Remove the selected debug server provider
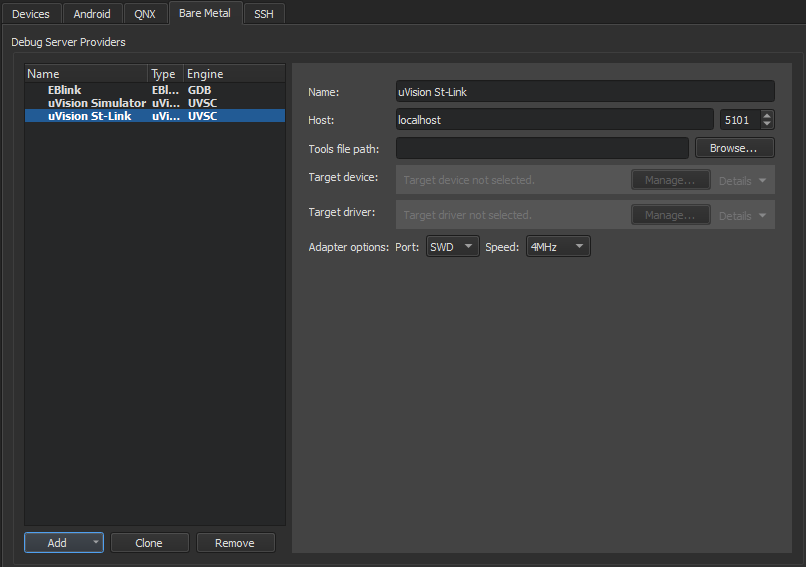Viewport: 806px width, 567px height. (x=235, y=543)
